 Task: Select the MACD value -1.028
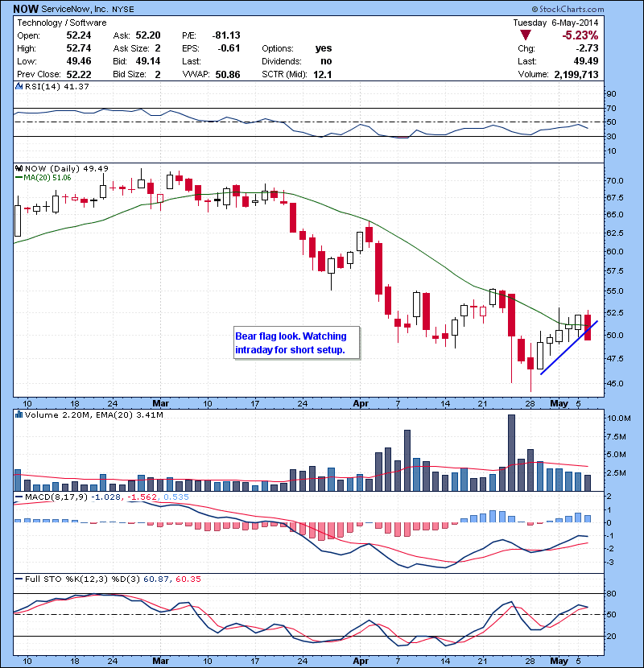coord(105,497)
